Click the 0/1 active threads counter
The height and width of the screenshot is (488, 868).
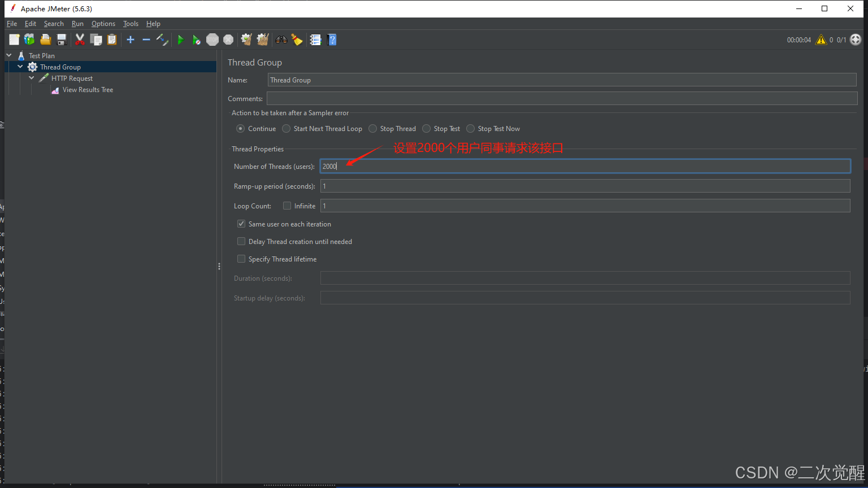click(x=841, y=40)
